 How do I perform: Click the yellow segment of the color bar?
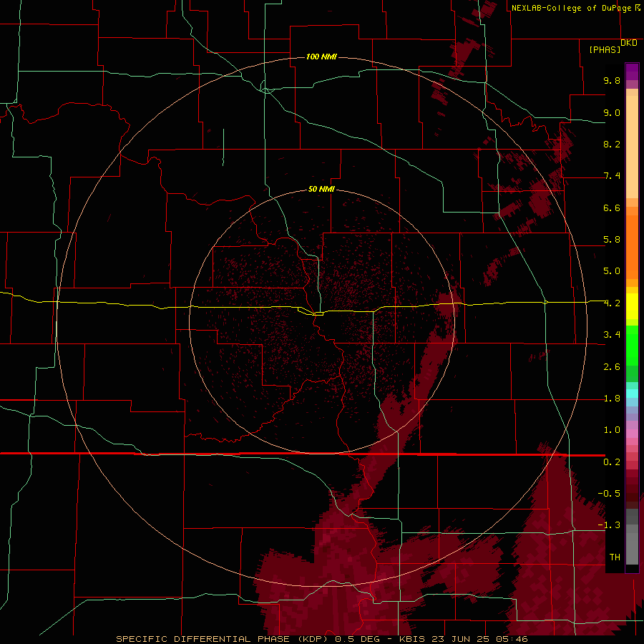pos(632,306)
